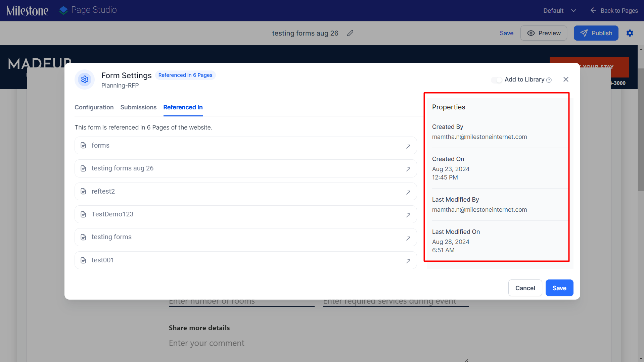Select the 'forms' page row
The width and height of the screenshot is (644, 362).
pos(246,145)
